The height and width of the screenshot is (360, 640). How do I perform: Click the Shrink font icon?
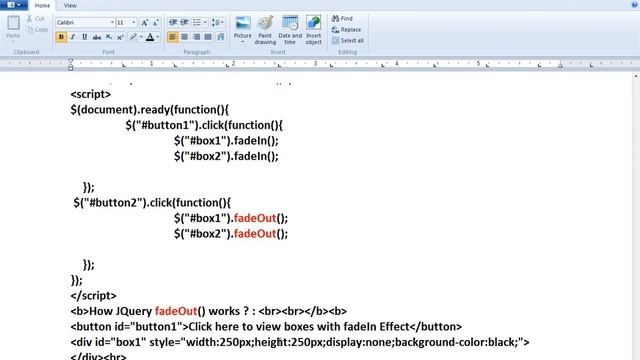(156, 23)
